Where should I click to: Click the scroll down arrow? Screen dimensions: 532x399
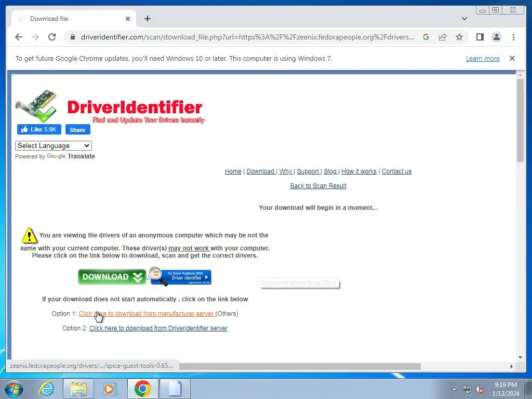tap(521, 357)
